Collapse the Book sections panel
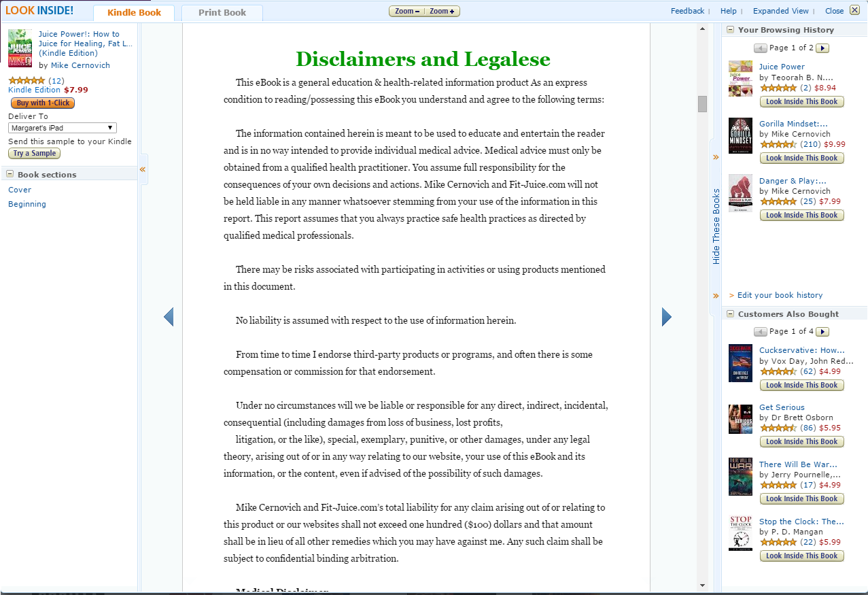Viewport: 868px width, 595px height. 10,174
